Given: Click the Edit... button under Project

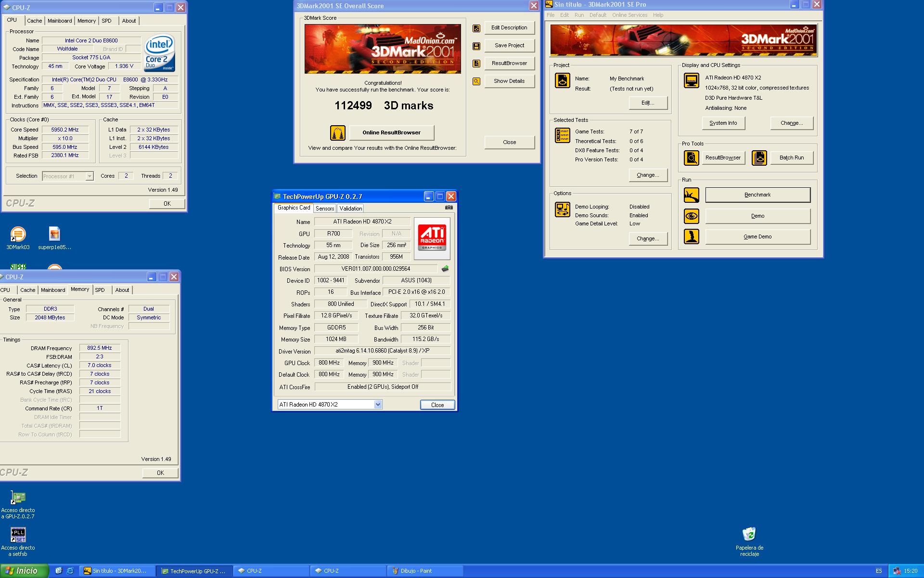Looking at the screenshot, I should coord(648,103).
